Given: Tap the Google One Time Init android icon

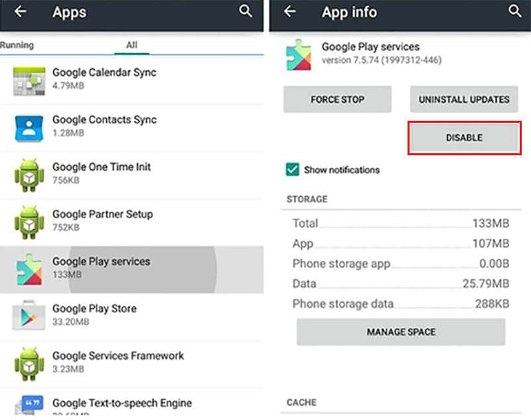Looking at the screenshot, I should [x=29, y=175].
